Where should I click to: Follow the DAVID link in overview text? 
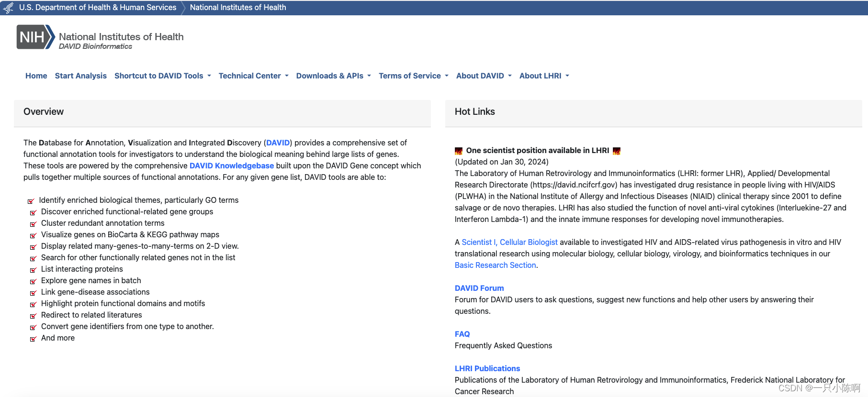pyautogui.click(x=278, y=143)
